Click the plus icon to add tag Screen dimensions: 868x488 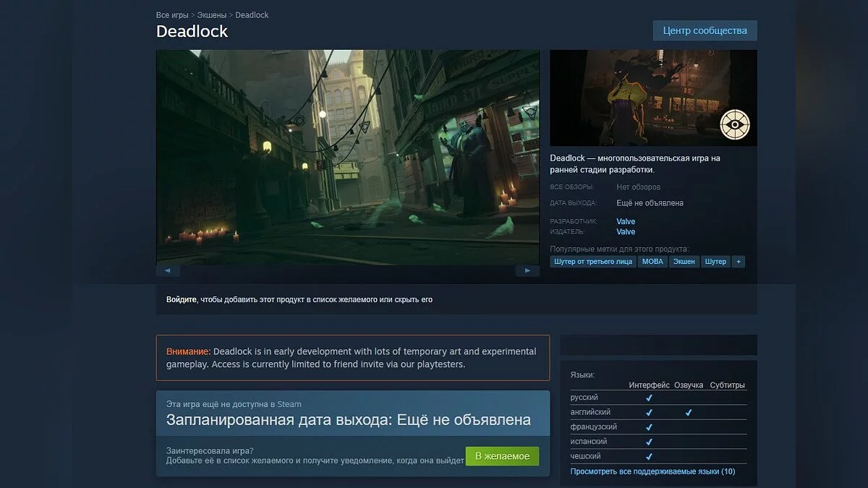[x=738, y=262]
